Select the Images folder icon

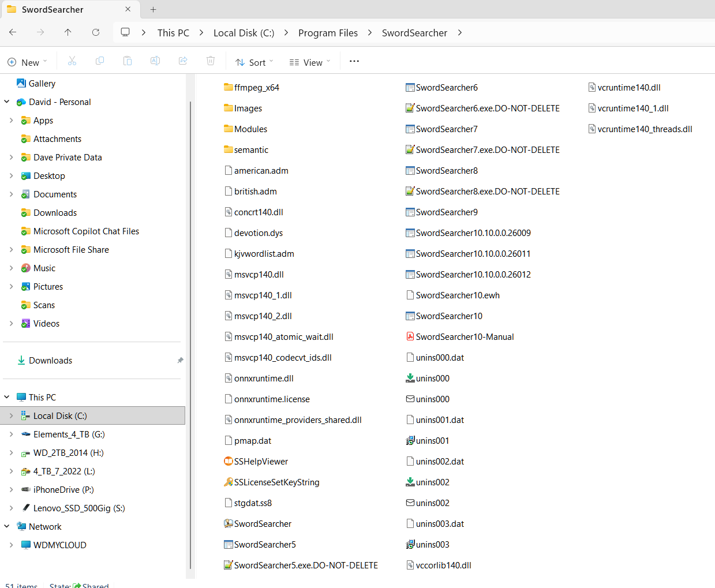pyautogui.click(x=229, y=108)
